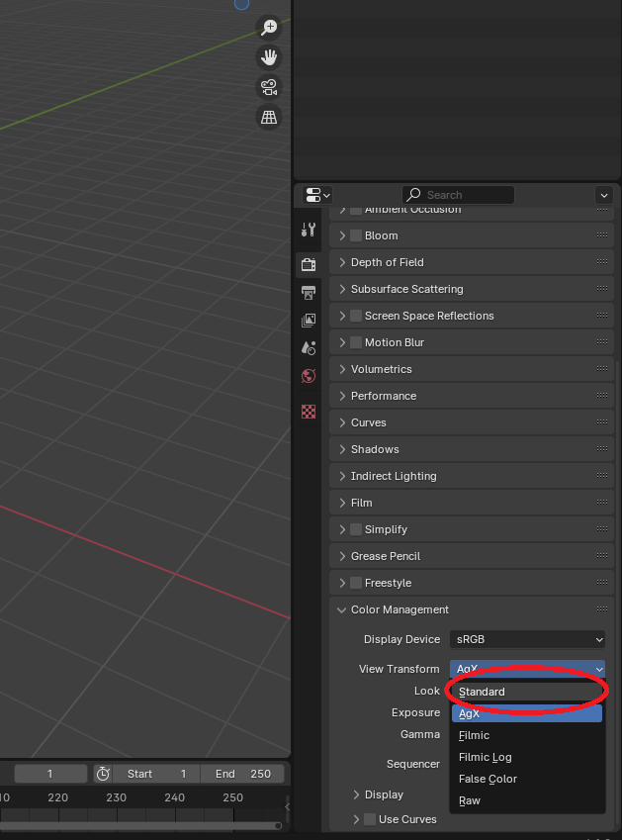Click the timeline horizontal scrollbar
Viewport: 622px width, 840px height.
(140, 825)
